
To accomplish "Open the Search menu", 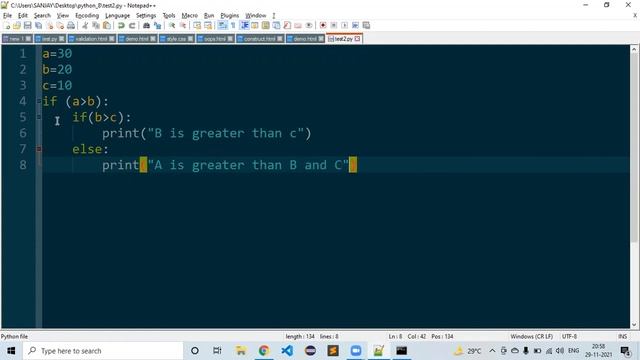I will pyautogui.click(x=42, y=16).
